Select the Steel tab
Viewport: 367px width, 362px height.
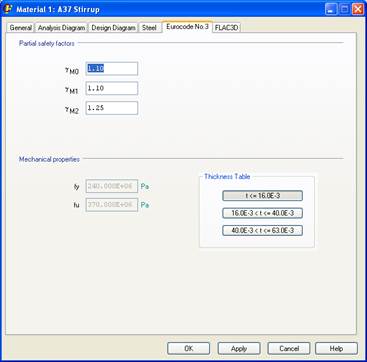pyautogui.click(x=149, y=28)
